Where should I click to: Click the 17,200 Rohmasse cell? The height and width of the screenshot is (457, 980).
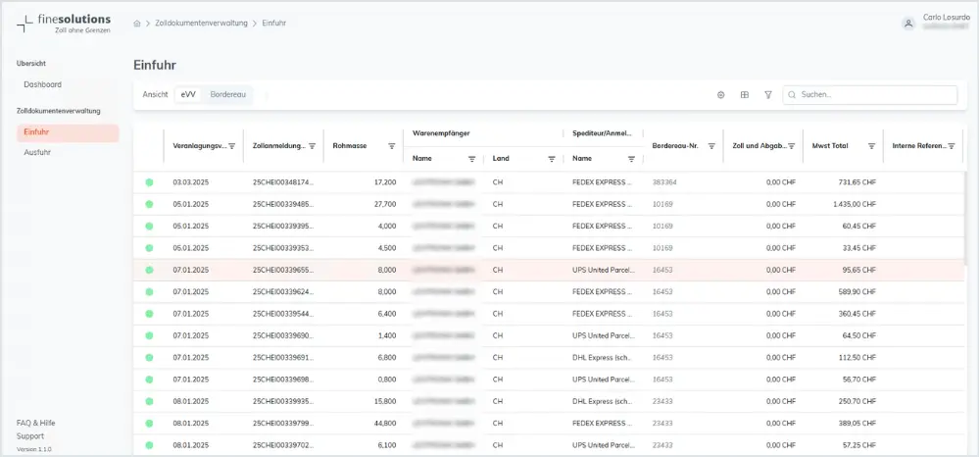click(384, 182)
